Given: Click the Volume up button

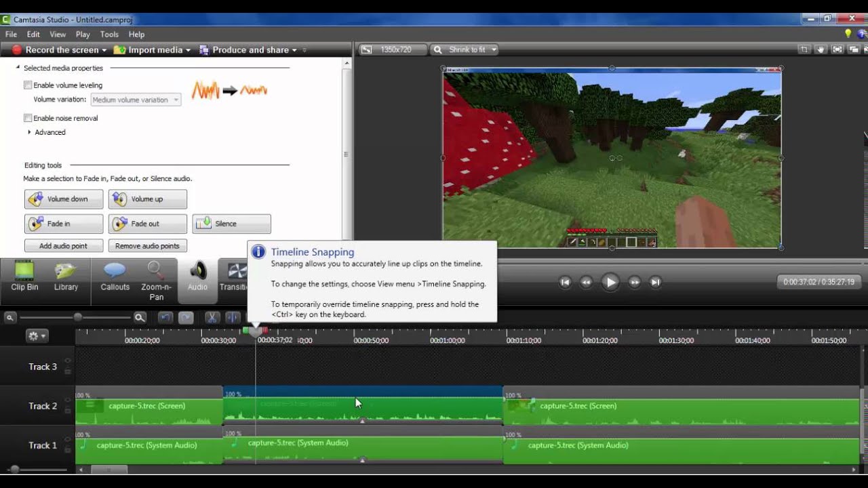Looking at the screenshot, I should [148, 199].
